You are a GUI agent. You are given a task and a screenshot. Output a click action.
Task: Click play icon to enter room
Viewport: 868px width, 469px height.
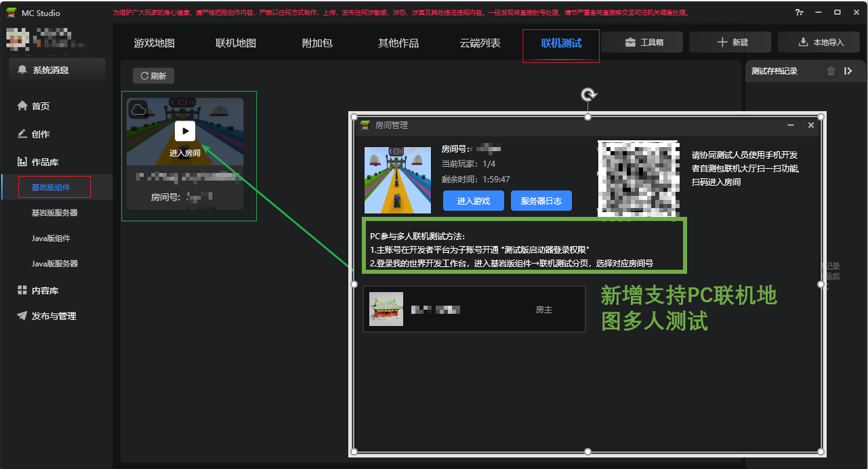[x=185, y=131]
